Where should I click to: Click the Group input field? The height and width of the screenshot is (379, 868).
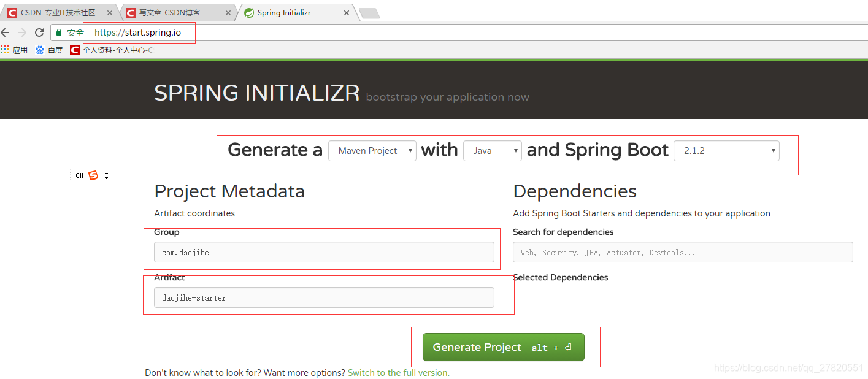(x=324, y=252)
